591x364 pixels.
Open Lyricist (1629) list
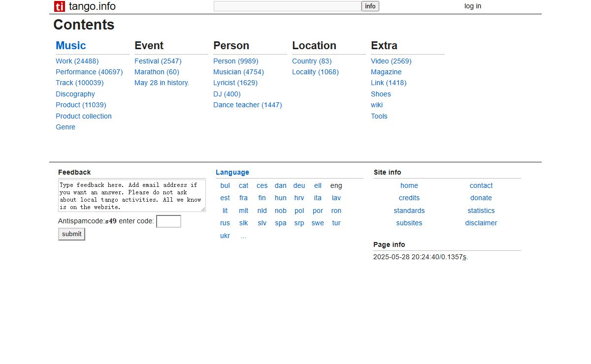coord(235,83)
